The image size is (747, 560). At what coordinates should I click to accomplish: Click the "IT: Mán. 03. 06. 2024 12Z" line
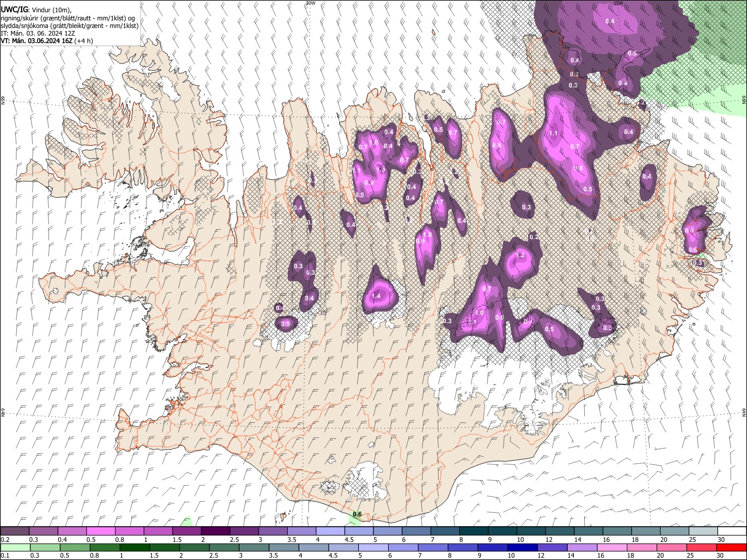click(x=37, y=33)
